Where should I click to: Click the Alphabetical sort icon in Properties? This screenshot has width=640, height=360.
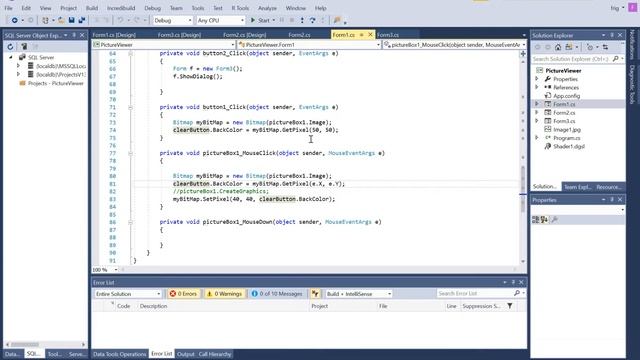pos(544,220)
